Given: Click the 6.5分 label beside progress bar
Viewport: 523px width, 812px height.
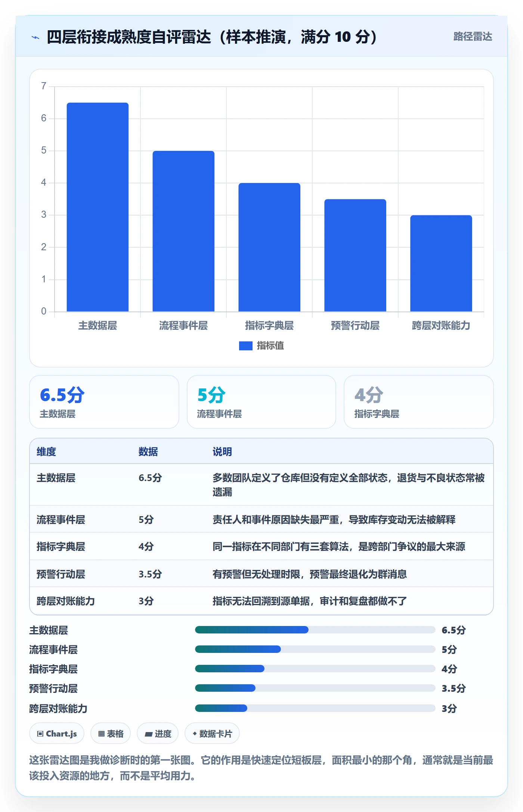Looking at the screenshot, I should point(454,630).
